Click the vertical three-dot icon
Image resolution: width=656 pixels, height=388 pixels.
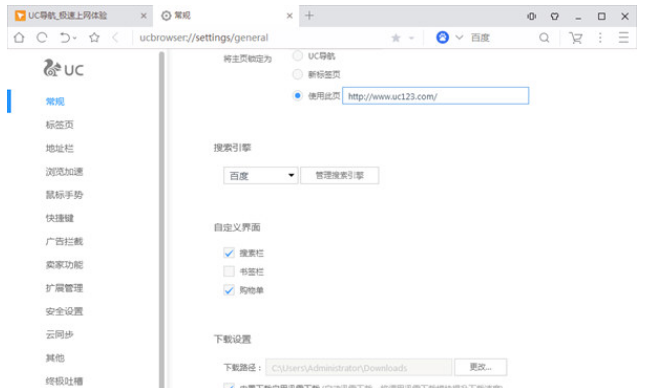coord(600,38)
